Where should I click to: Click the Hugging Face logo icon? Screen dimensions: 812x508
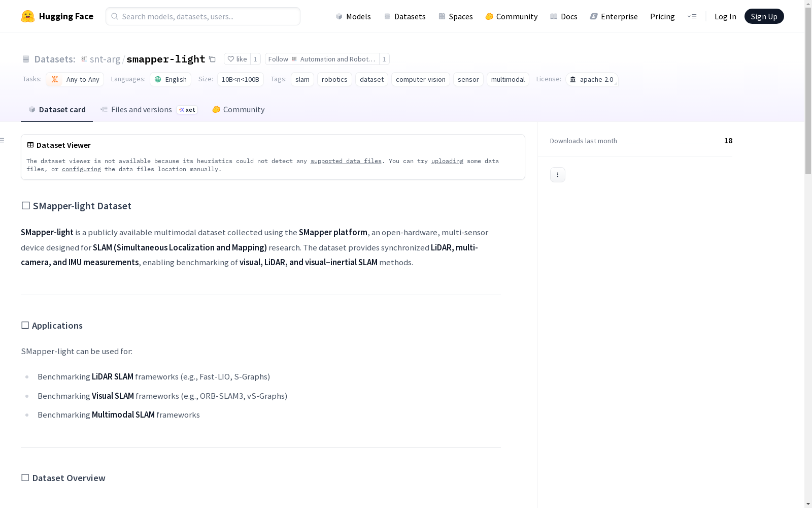[28, 16]
